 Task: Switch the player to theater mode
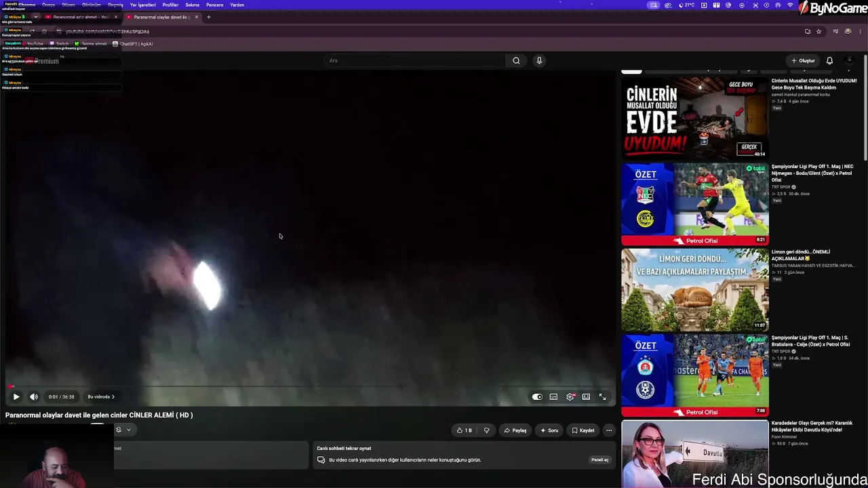(x=586, y=396)
